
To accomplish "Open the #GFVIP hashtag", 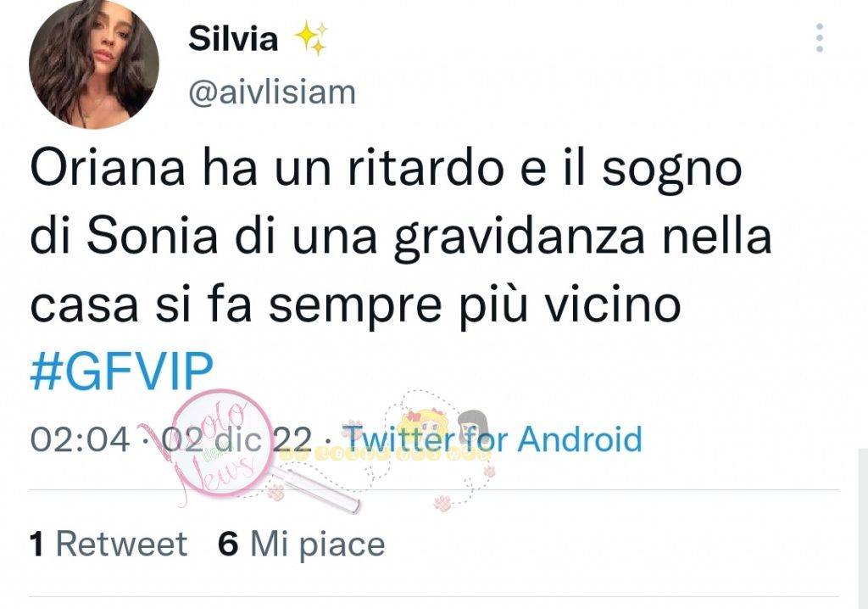I will pyautogui.click(x=122, y=371).
